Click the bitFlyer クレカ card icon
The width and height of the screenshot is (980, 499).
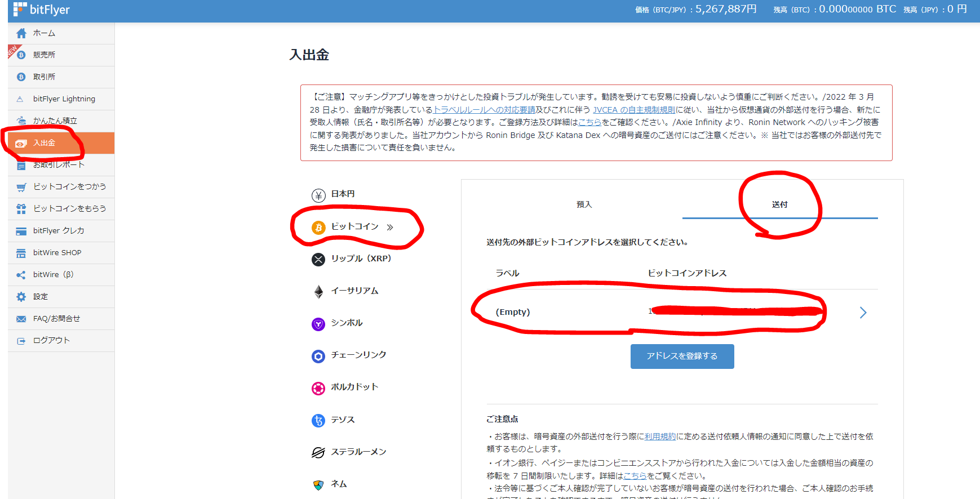(21, 231)
